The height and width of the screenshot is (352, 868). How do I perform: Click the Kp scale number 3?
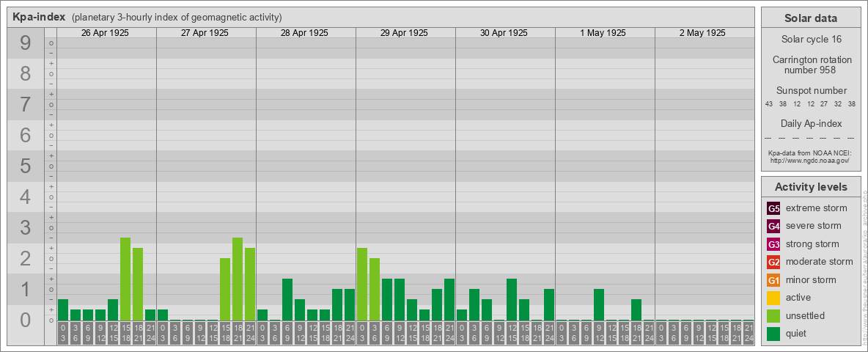pos(25,227)
